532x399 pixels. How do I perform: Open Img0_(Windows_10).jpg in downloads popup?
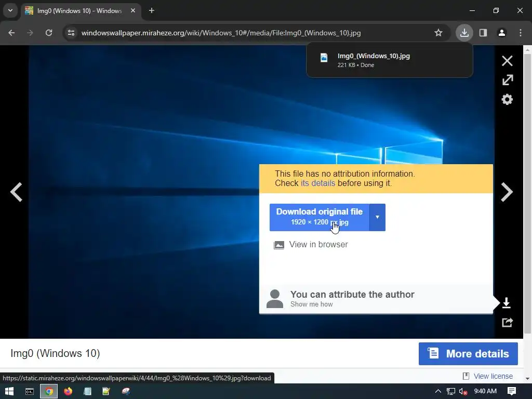389,60
